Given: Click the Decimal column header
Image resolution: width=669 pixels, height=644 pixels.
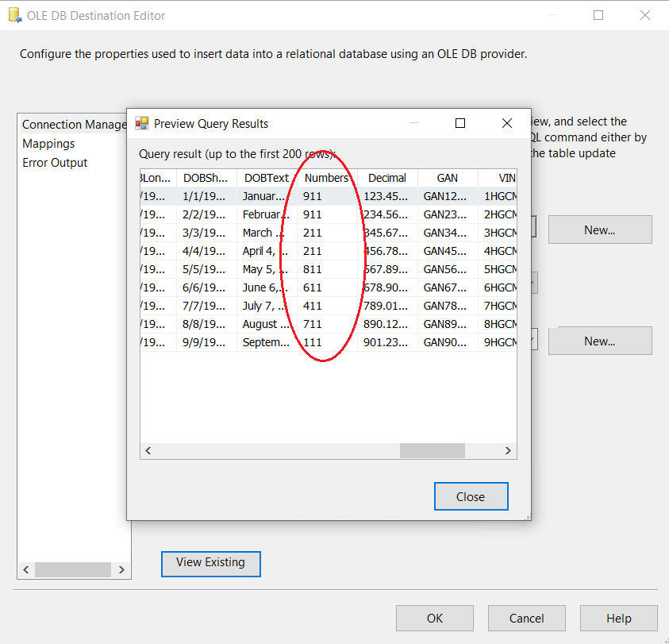Looking at the screenshot, I should [387, 178].
